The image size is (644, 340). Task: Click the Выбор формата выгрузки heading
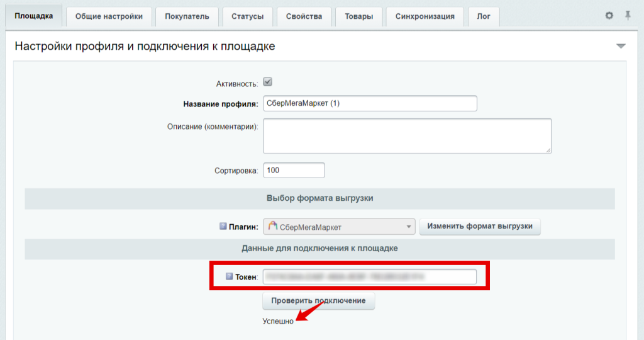pos(320,198)
